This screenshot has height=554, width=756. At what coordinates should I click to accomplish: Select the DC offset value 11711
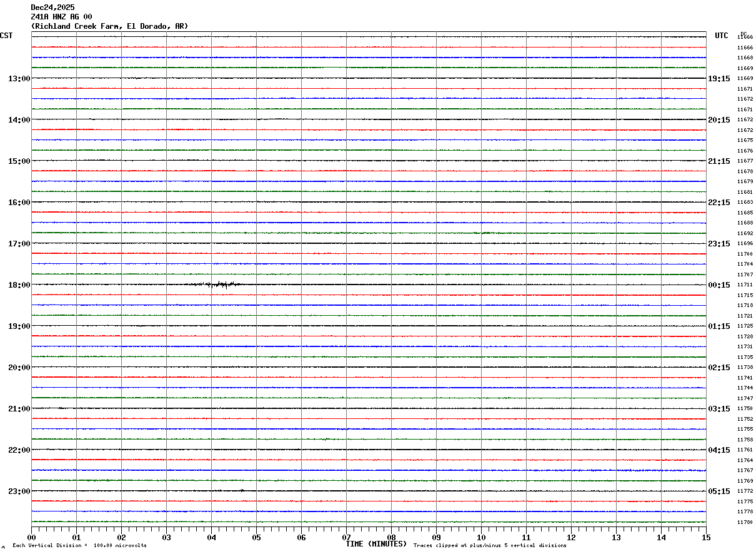point(745,285)
